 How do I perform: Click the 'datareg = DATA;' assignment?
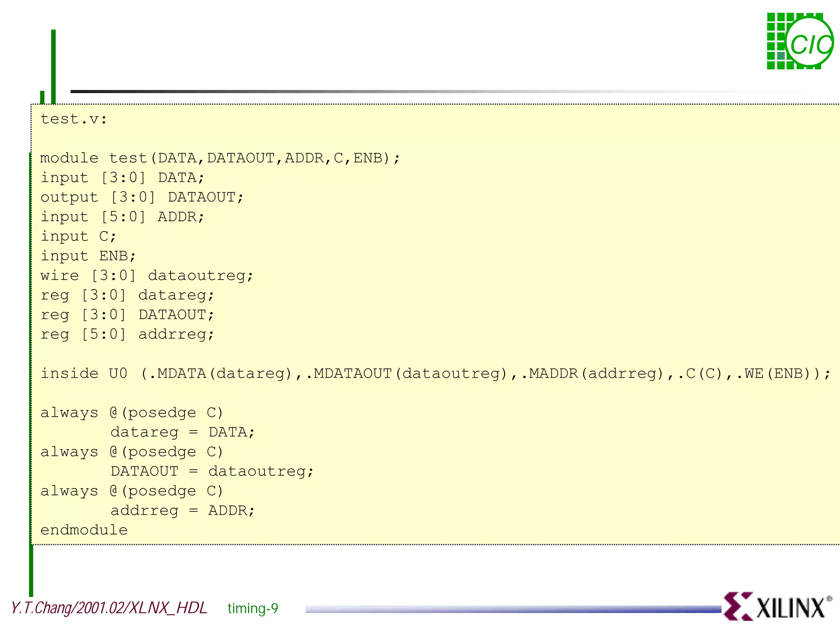[x=183, y=432]
